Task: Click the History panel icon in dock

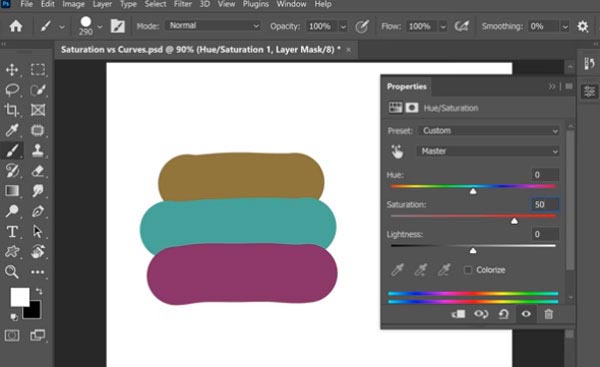Action: pos(589,64)
